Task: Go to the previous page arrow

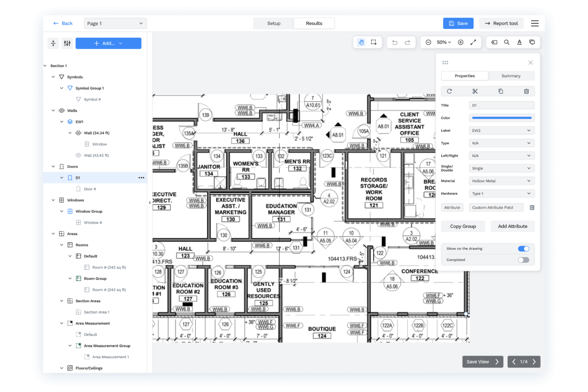Action: tap(514, 362)
